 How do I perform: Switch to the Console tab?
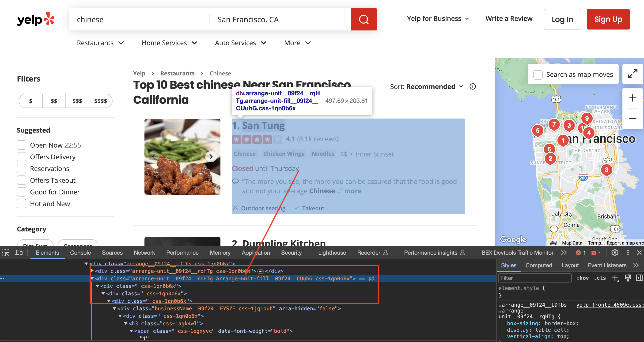80,253
